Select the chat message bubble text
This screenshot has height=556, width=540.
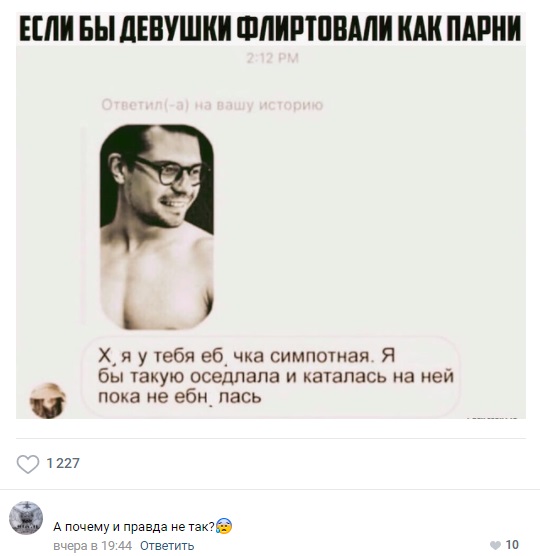click(275, 376)
